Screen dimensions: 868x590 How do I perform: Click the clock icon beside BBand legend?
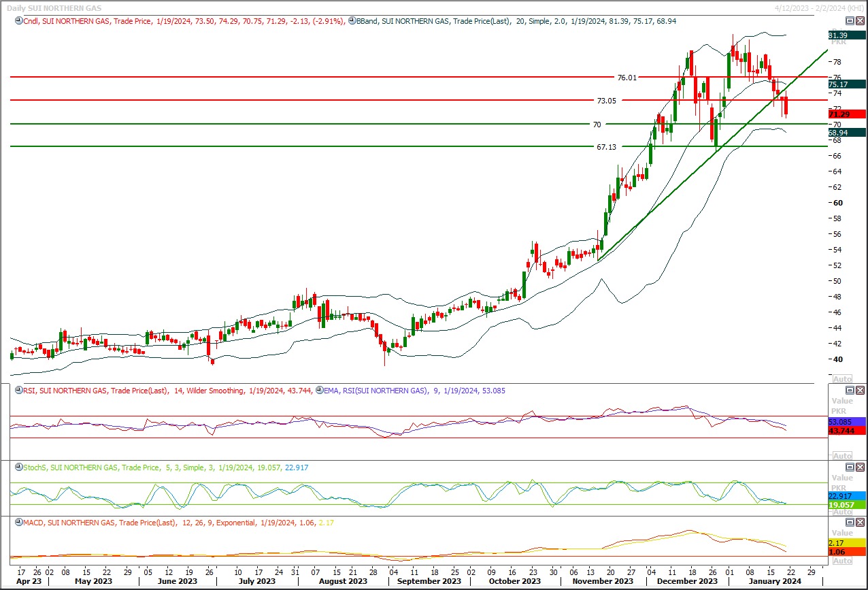pyautogui.click(x=352, y=21)
